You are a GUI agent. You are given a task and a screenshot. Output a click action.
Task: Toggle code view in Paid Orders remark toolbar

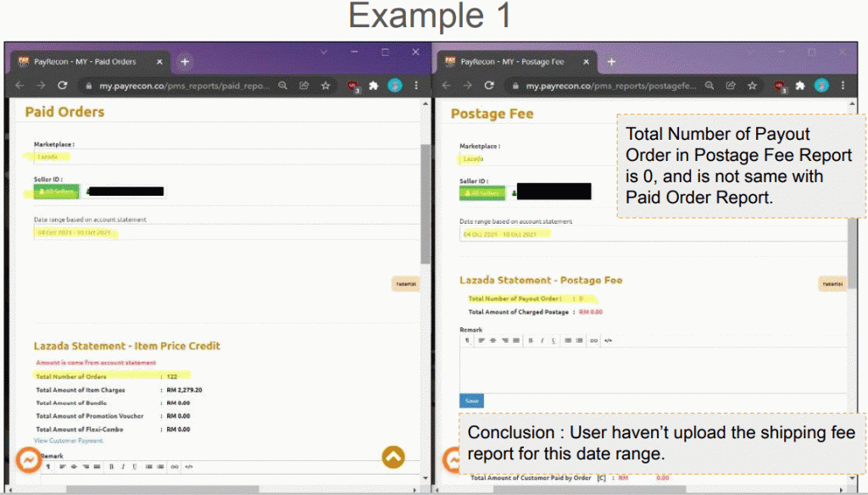189,467
